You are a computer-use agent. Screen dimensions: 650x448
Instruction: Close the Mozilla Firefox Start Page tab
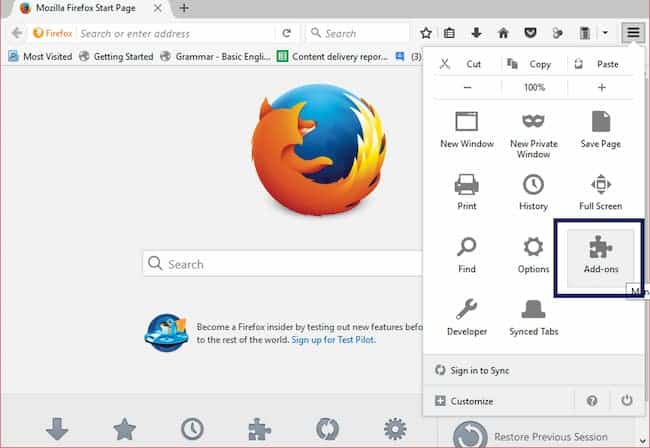(158, 8)
